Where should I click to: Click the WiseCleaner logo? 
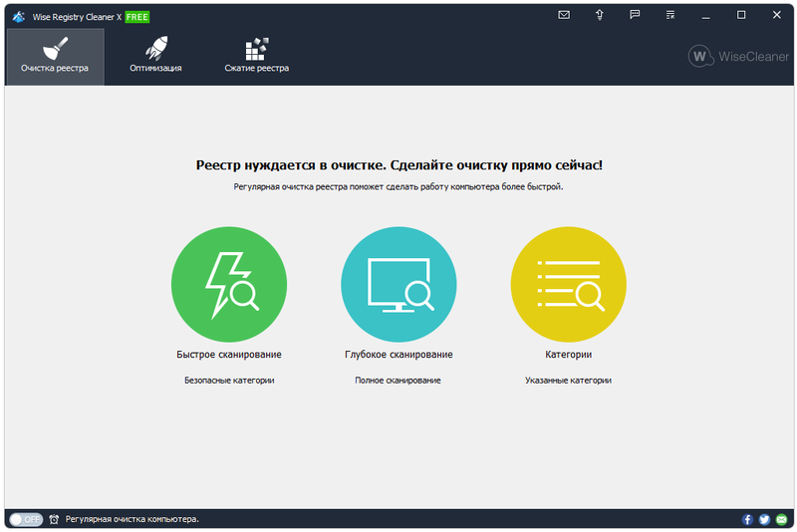pyautogui.click(x=738, y=56)
